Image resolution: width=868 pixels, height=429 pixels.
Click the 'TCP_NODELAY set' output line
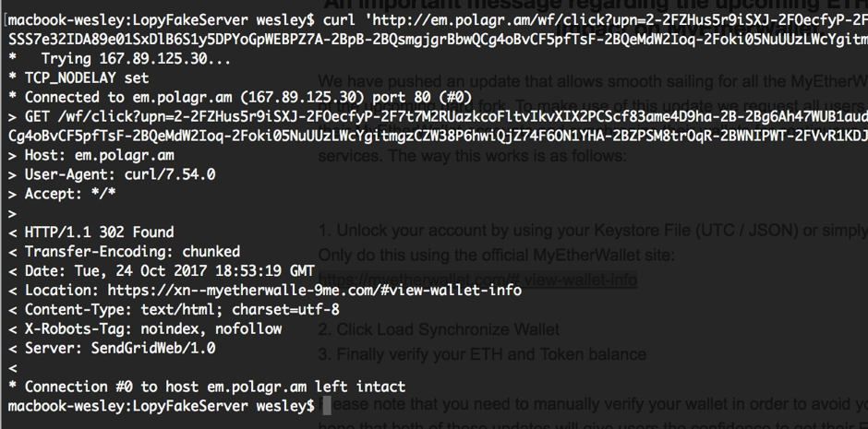pos(78,77)
